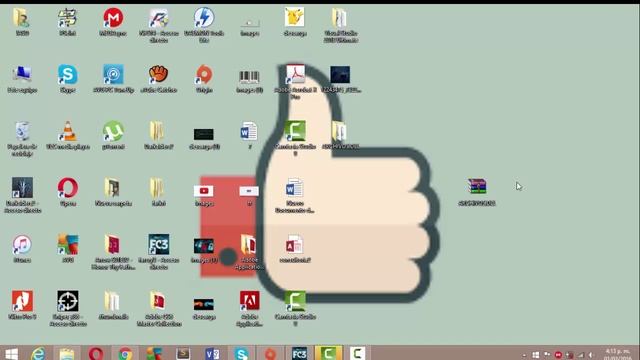This screenshot has height=360, width=640.
Task: Open the Nuevo Documento Word file
Action: click(x=294, y=189)
